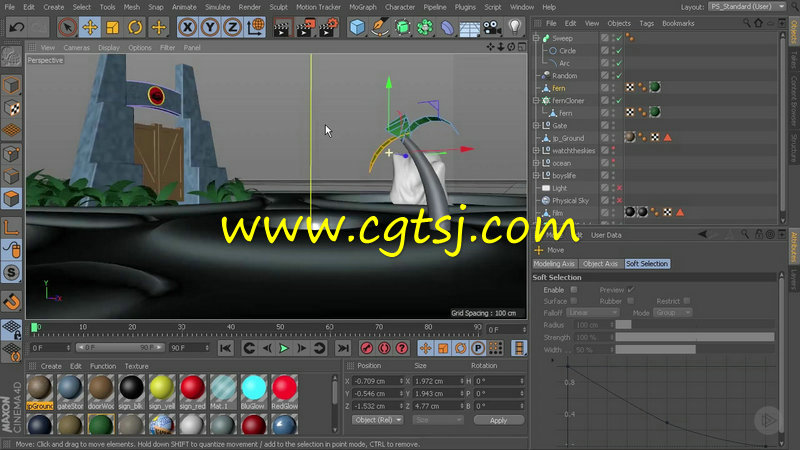Select the RedGlow material
The image size is (800, 450).
click(x=284, y=389)
